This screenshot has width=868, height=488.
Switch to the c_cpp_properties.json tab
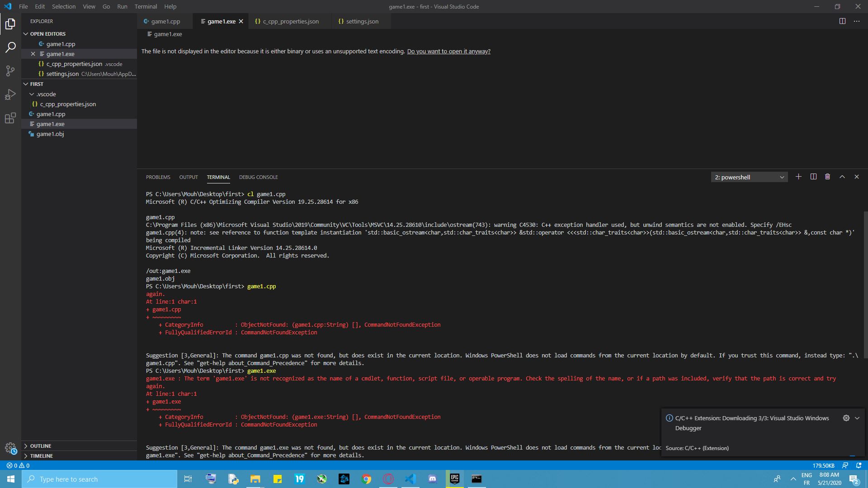291,21
